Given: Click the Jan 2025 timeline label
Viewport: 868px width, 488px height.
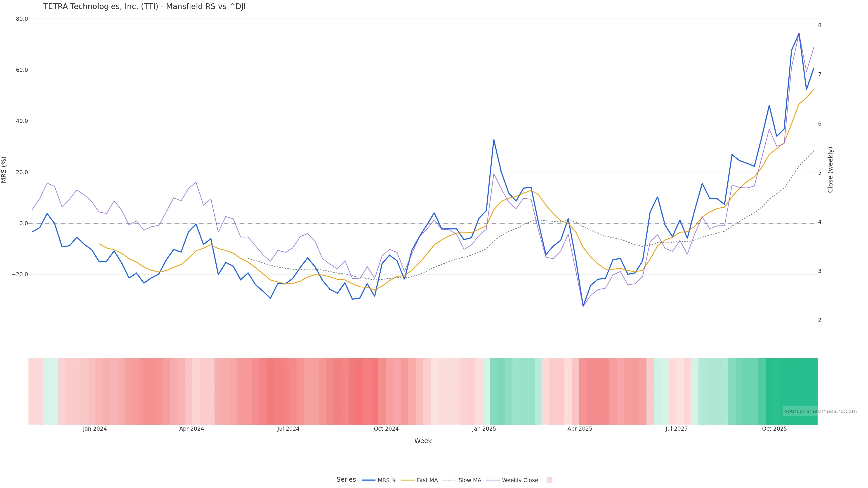Looking at the screenshot, I should click(x=484, y=429).
